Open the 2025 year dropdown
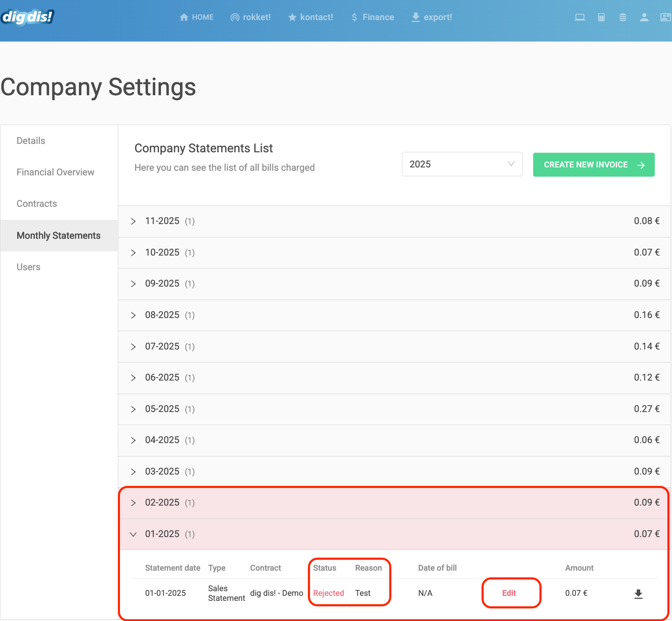 [x=462, y=164]
